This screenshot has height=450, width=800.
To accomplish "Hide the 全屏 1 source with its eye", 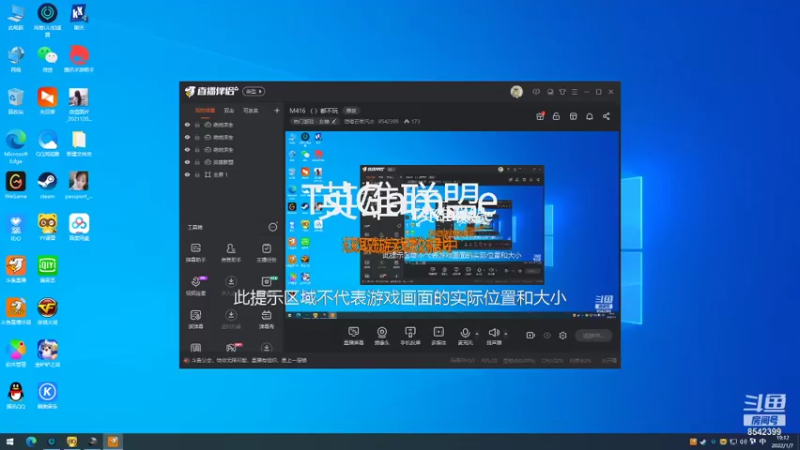I will click(187, 174).
